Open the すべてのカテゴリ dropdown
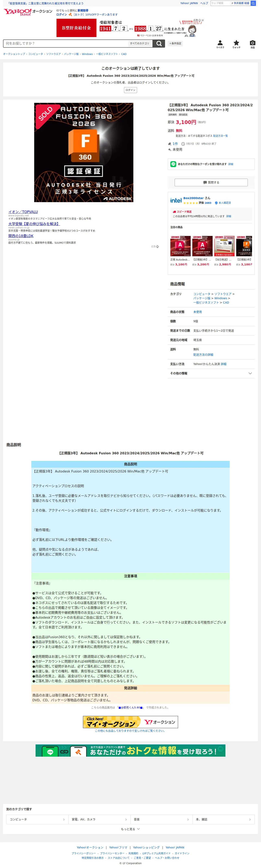This screenshot has height=868, width=261. (x=140, y=44)
